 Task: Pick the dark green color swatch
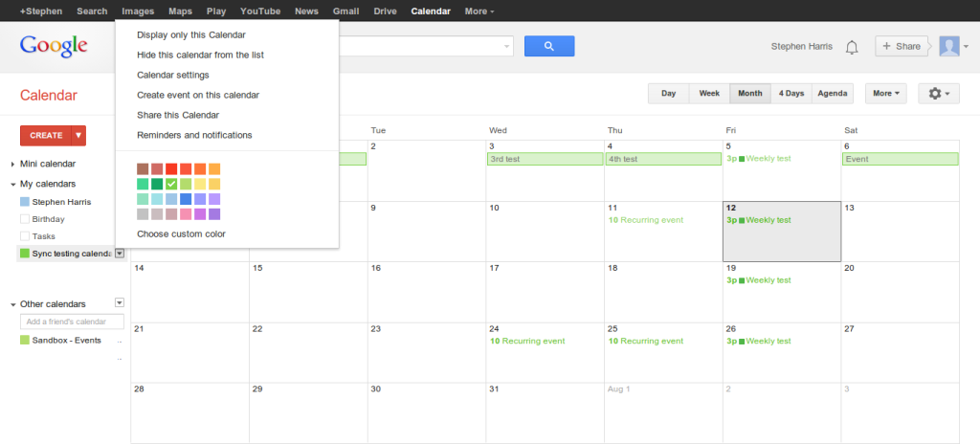157,184
